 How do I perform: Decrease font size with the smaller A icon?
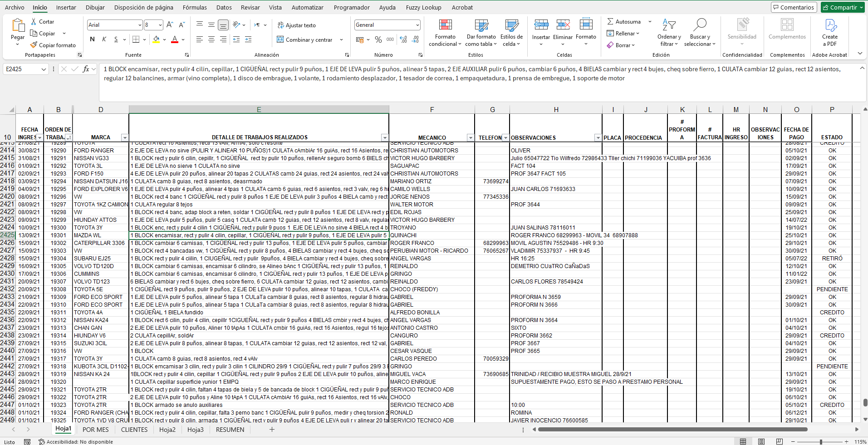[181, 25]
